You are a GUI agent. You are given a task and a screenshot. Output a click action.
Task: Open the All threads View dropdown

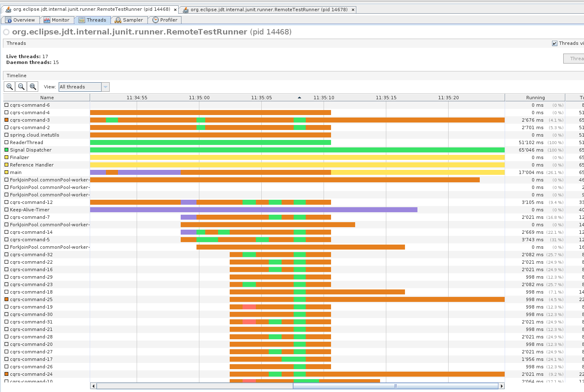[x=106, y=86]
